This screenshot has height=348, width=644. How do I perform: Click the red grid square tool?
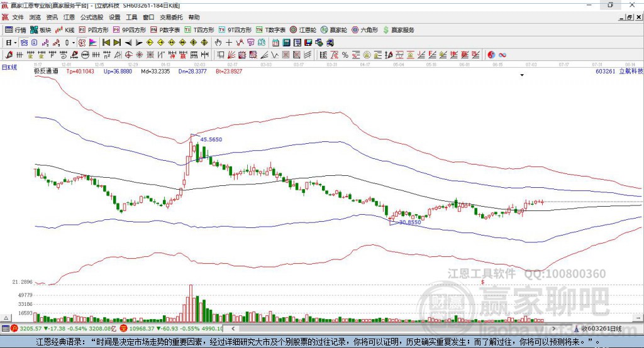(286, 55)
